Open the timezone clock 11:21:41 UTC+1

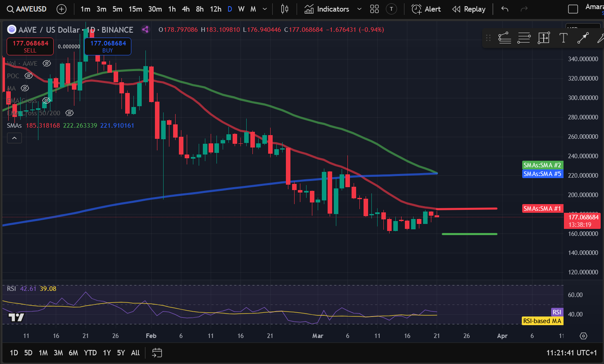[571, 353]
